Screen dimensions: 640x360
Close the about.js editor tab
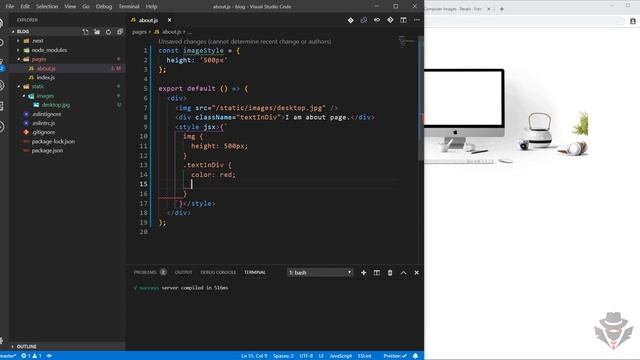coord(169,20)
